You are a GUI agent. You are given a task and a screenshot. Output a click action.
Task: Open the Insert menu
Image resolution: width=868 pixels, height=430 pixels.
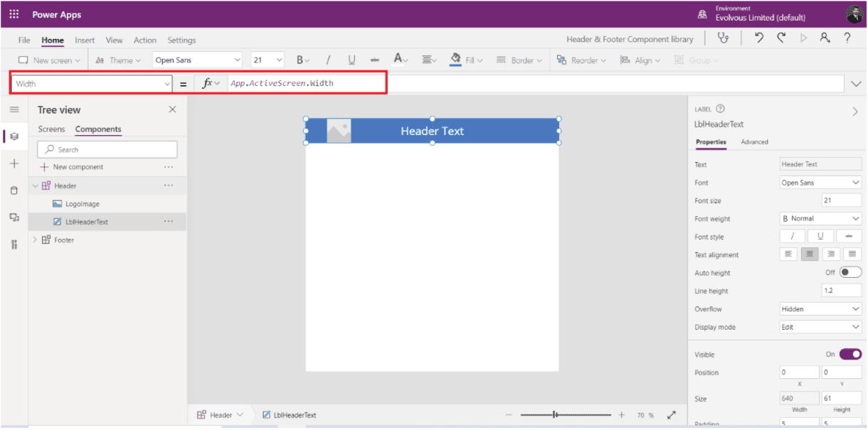(x=85, y=41)
